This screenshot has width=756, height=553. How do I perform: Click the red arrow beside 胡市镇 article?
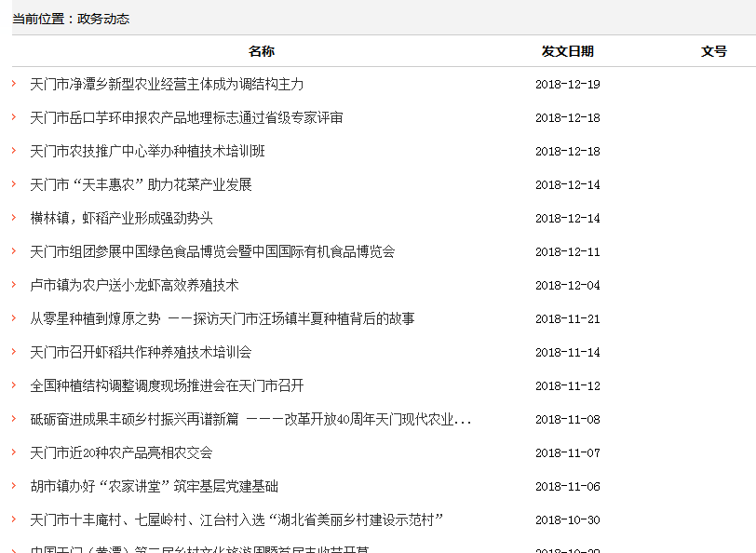pyautogui.click(x=14, y=486)
